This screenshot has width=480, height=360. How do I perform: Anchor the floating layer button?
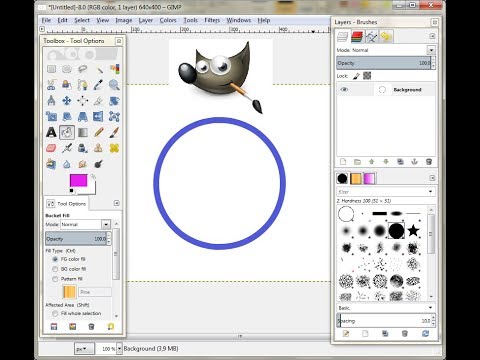pyautogui.click(x=415, y=162)
